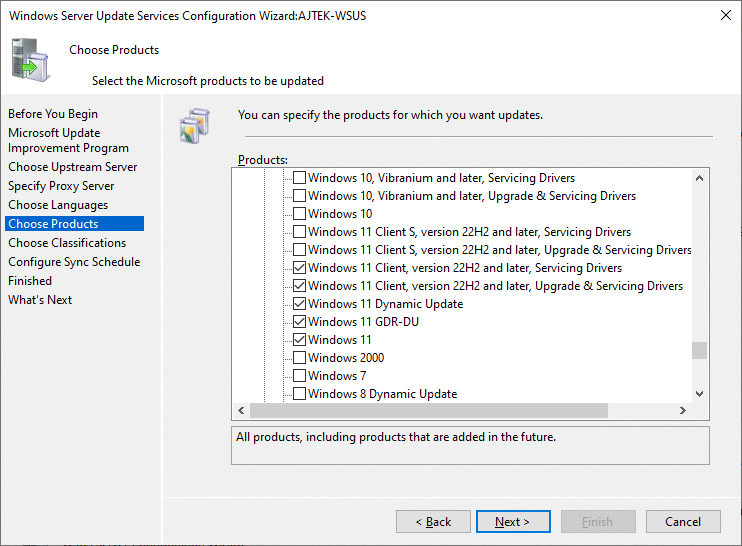The width and height of the screenshot is (742, 546).
Task: Click the scroll up arrow of product list
Action: pos(699,178)
